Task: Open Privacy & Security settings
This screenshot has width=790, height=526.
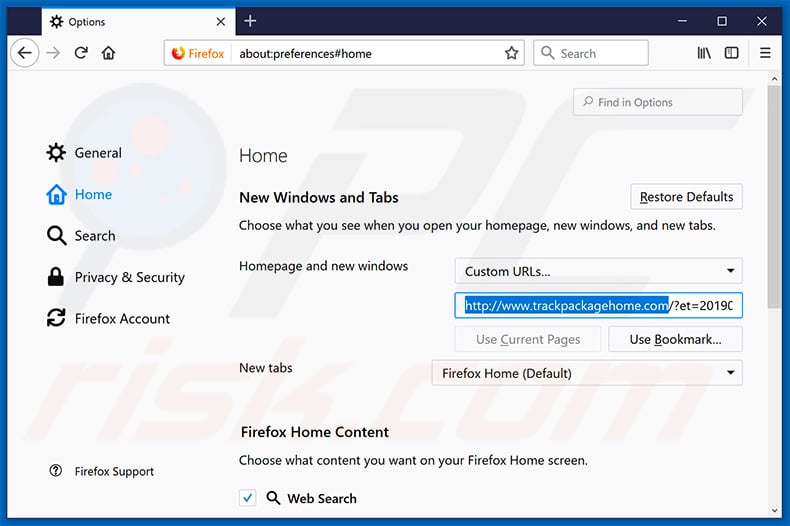Action: point(116,277)
